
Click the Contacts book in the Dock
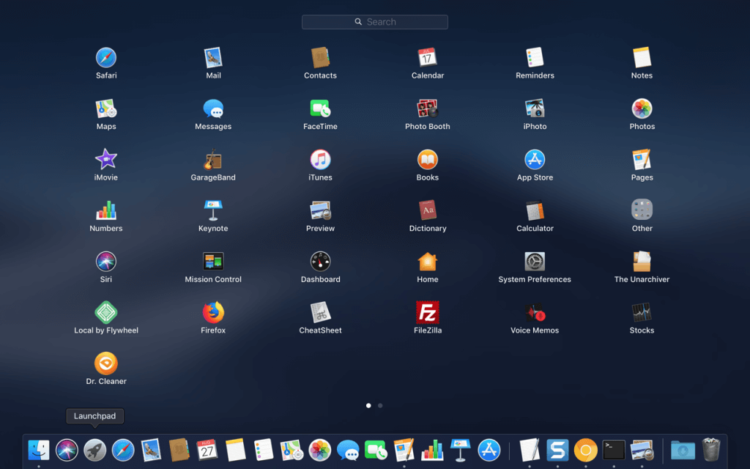pos(179,450)
